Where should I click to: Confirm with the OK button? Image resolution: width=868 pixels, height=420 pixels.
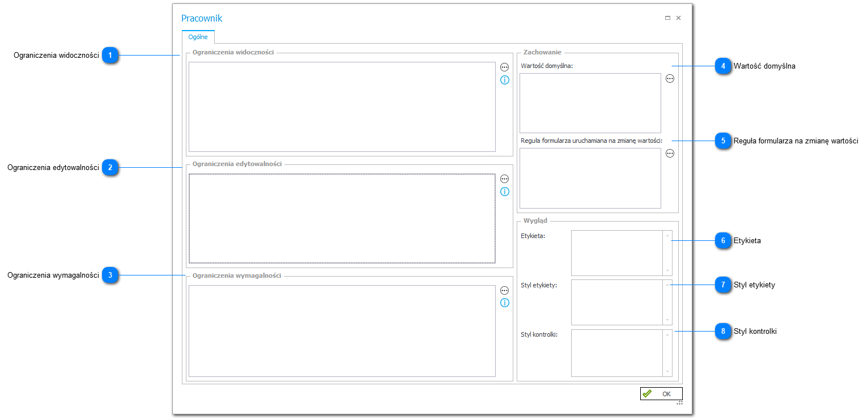point(661,394)
